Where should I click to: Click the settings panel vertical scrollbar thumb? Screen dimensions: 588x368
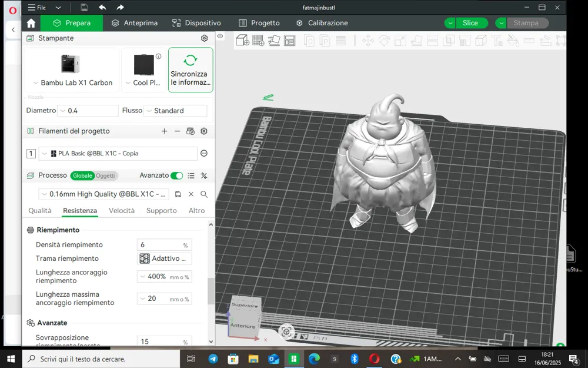(x=211, y=291)
